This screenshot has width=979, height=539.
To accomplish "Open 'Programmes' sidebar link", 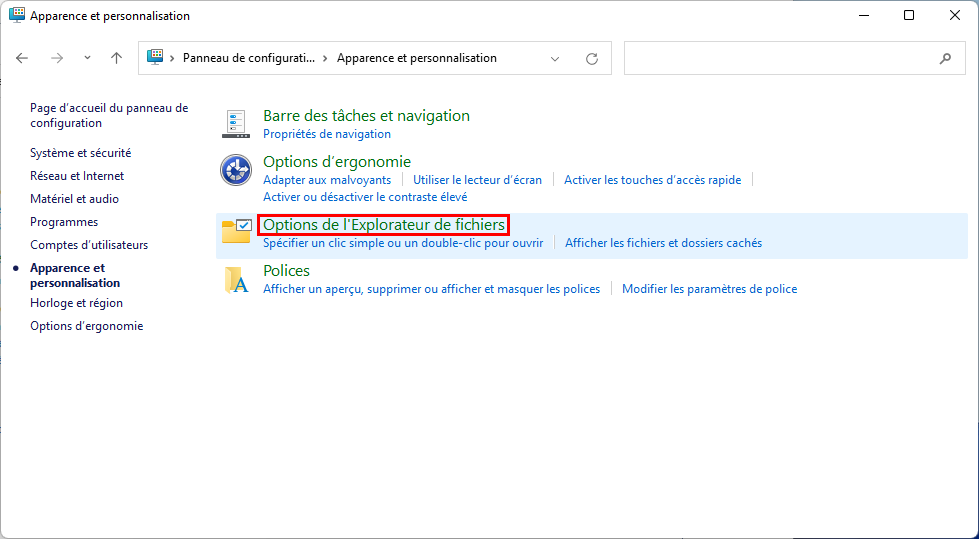I will pos(64,222).
